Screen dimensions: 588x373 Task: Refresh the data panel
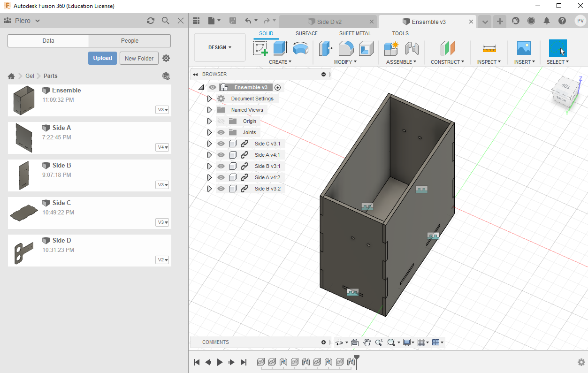click(x=150, y=21)
